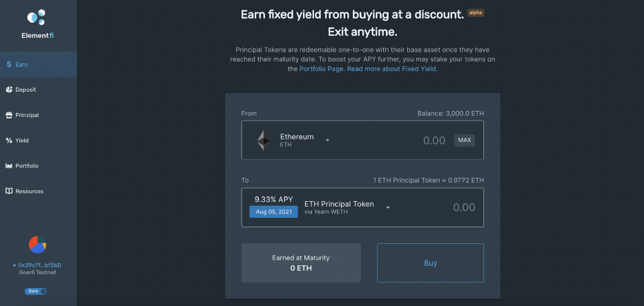Click the Element Finance logo icon
The image size is (644, 306).
(x=35, y=17)
